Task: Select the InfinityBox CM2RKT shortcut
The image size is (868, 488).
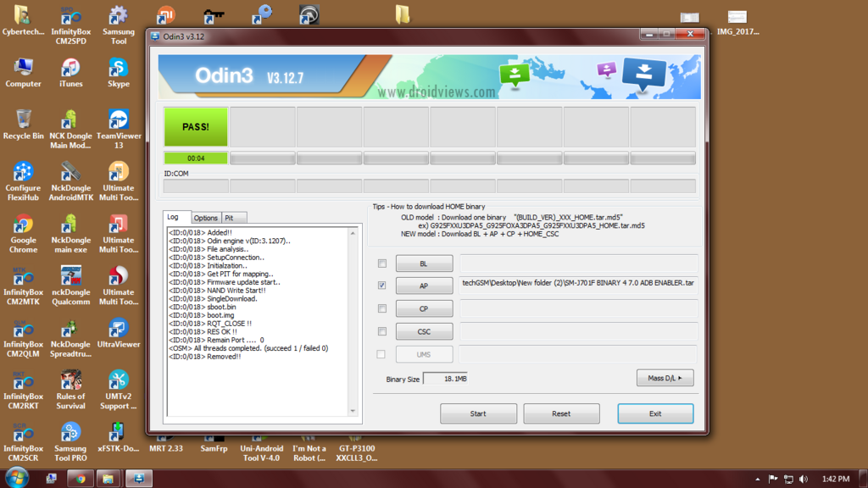Action: 23,390
